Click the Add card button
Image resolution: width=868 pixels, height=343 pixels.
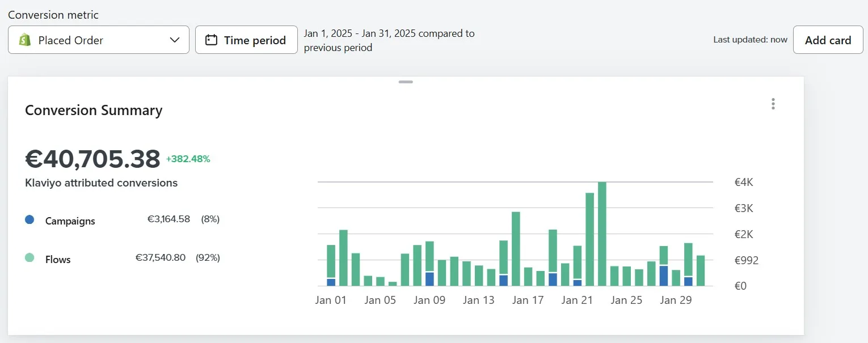[x=828, y=40]
